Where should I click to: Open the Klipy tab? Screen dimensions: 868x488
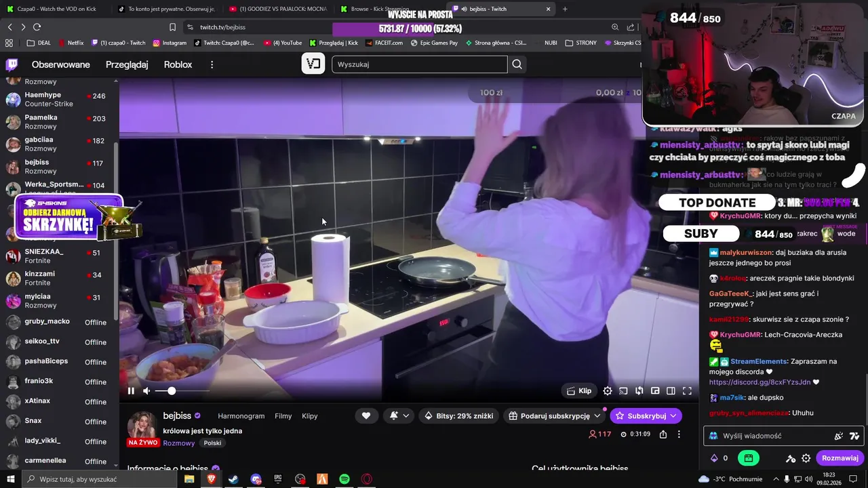tap(309, 416)
